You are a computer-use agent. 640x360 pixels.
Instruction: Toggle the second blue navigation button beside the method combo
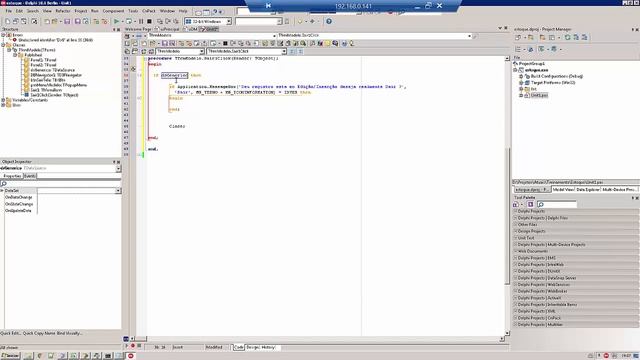pyautogui.click(x=300, y=51)
